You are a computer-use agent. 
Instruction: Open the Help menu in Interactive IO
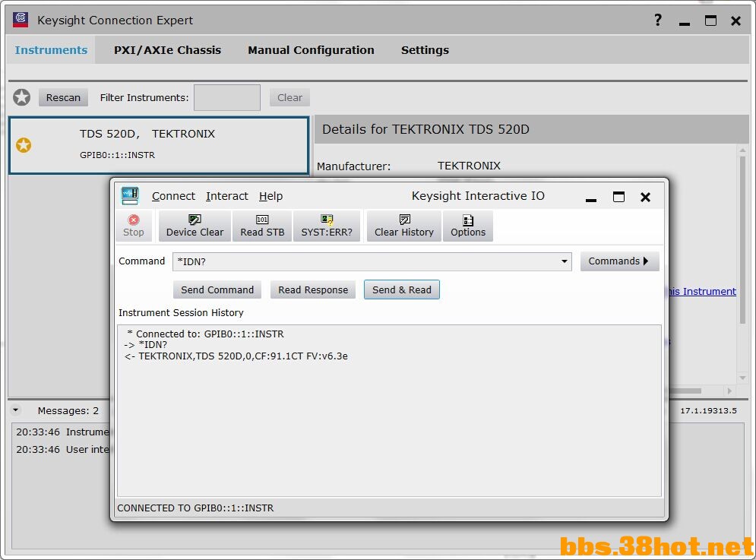pos(271,196)
